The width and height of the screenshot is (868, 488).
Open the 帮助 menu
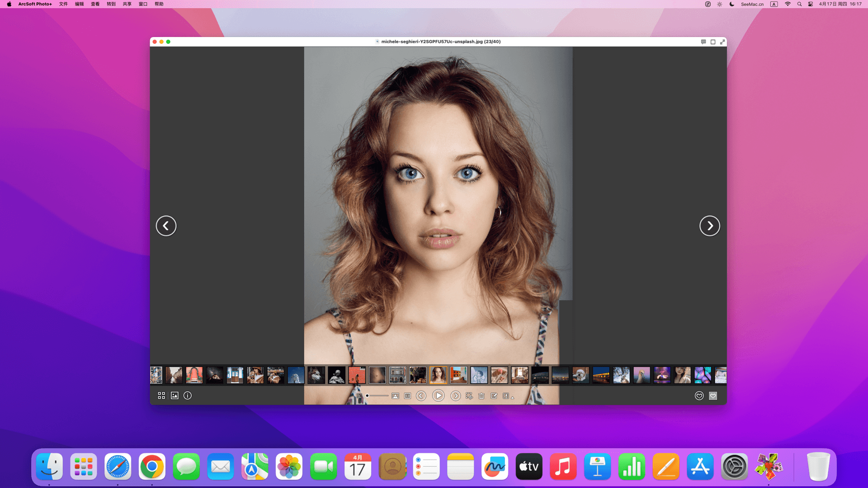159,4
